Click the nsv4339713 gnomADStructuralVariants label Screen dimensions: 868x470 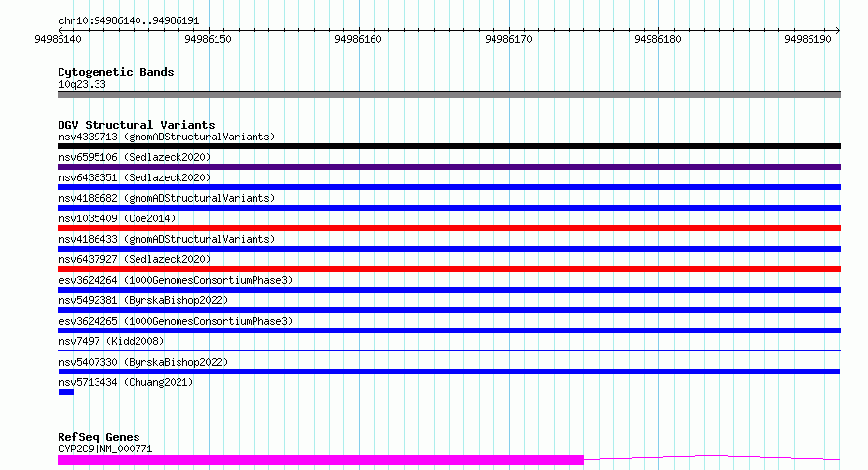[x=167, y=137]
